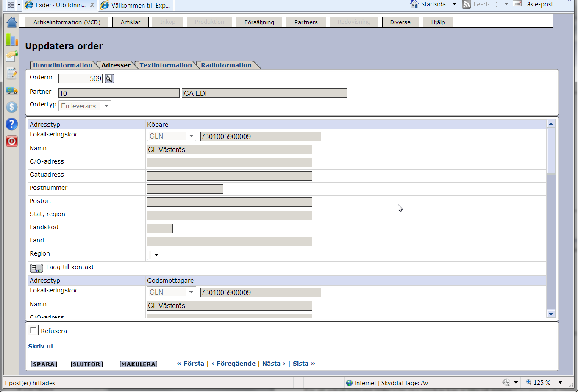This screenshot has width=578, height=392.
Task: Click the address panel scrollbar down arrow
Action: [551, 314]
